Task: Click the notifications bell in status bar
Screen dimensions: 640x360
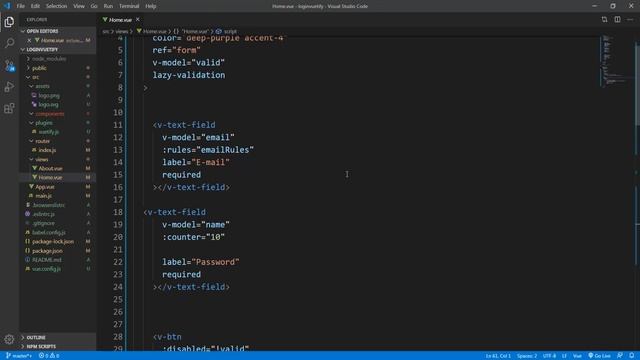Action: pos(632,356)
